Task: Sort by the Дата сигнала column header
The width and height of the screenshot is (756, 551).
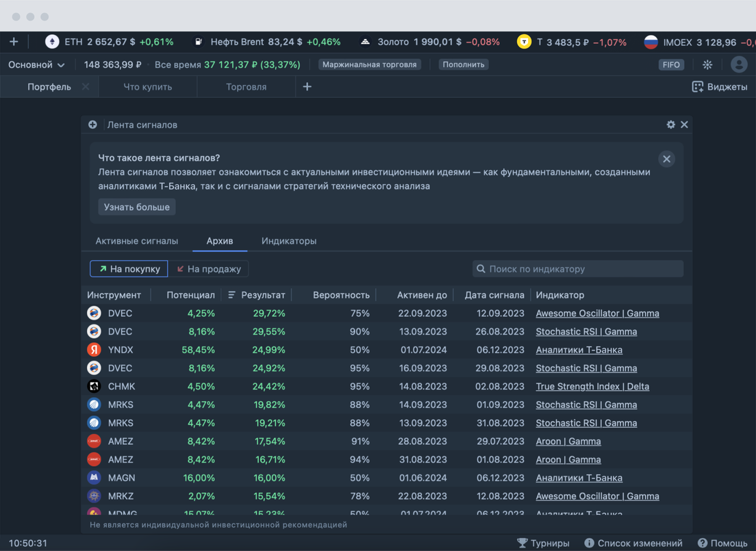Action: click(494, 294)
